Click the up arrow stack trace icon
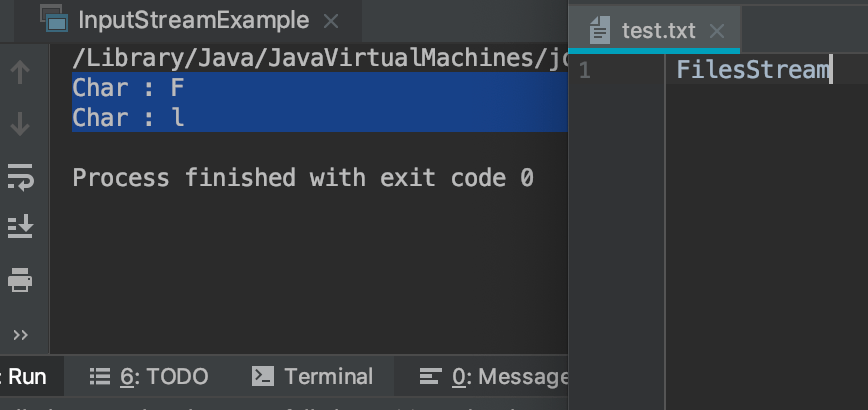Viewport: 868px width, 410px height. click(20, 72)
